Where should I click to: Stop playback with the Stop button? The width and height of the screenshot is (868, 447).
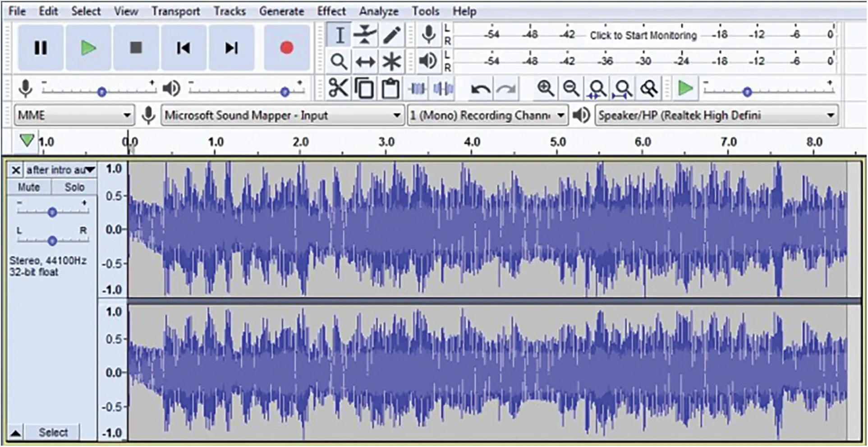coord(136,48)
